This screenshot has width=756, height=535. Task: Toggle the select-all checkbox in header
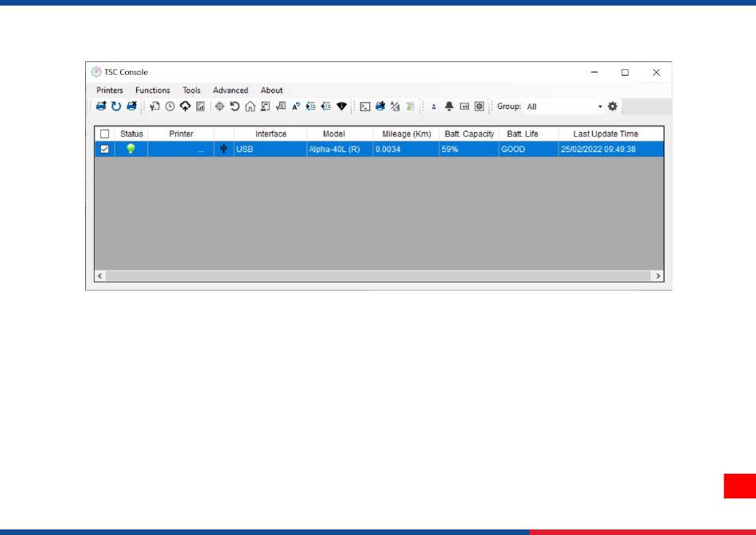(104, 134)
